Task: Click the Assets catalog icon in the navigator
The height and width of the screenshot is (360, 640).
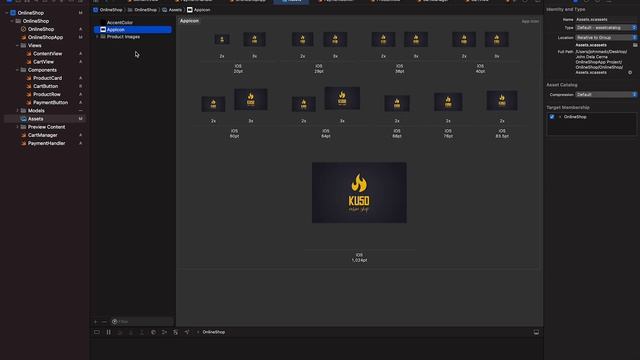Action: pyautogui.click(x=23, y=119)
